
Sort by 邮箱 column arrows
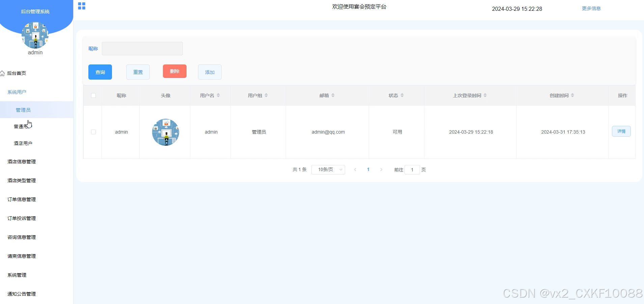coord(333,95)
